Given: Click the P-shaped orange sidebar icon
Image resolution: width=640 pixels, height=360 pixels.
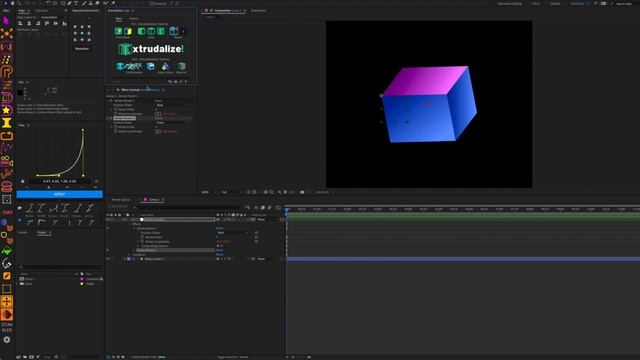Looking at the screenshot, I should click(x=7, y=72).
